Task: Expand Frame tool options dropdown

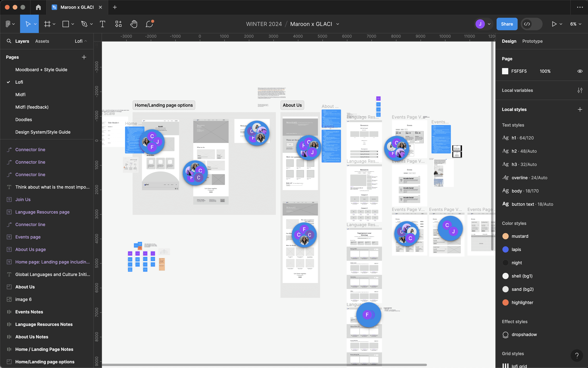Action: click(54, 24)
